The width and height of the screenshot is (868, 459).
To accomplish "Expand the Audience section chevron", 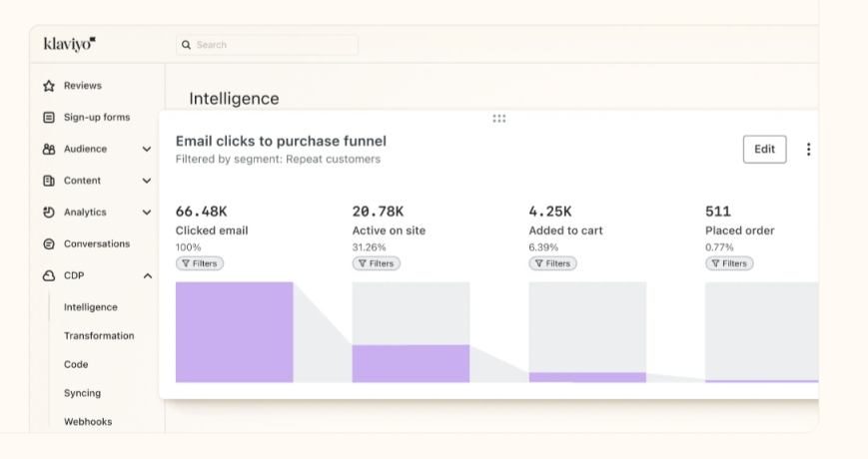I will [x=147, y=150].
